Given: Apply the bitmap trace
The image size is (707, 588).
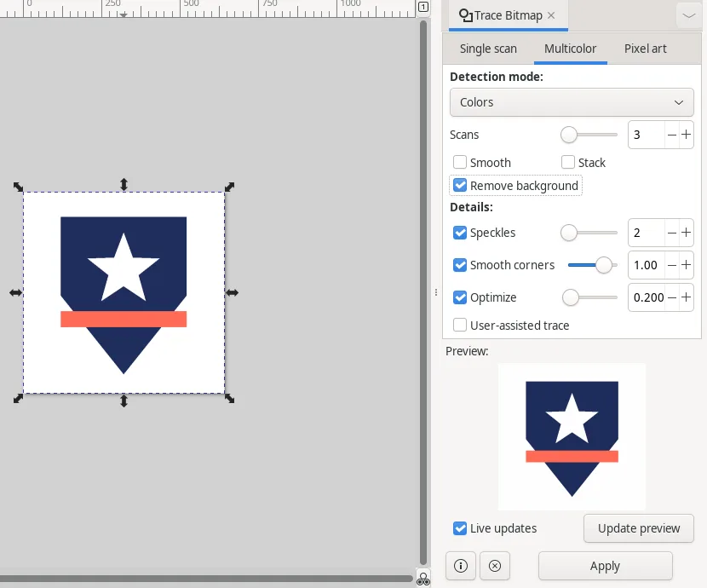Looking at the screenshot, I should click(x=605, y=566).
